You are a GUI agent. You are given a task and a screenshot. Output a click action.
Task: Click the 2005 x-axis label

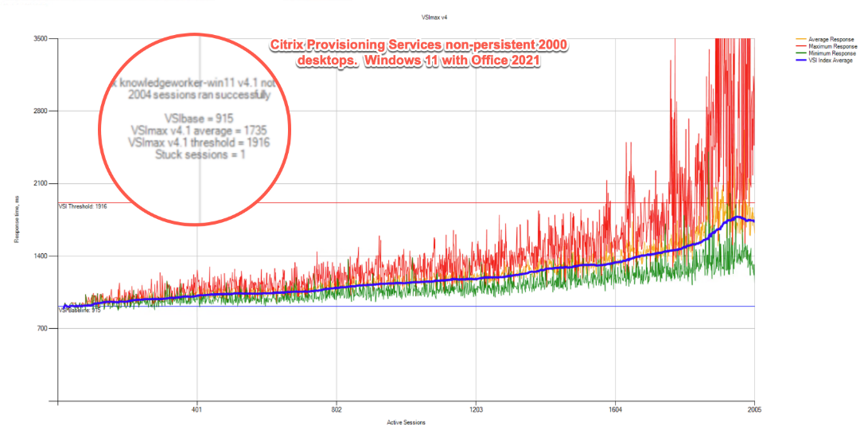point(754,410)
